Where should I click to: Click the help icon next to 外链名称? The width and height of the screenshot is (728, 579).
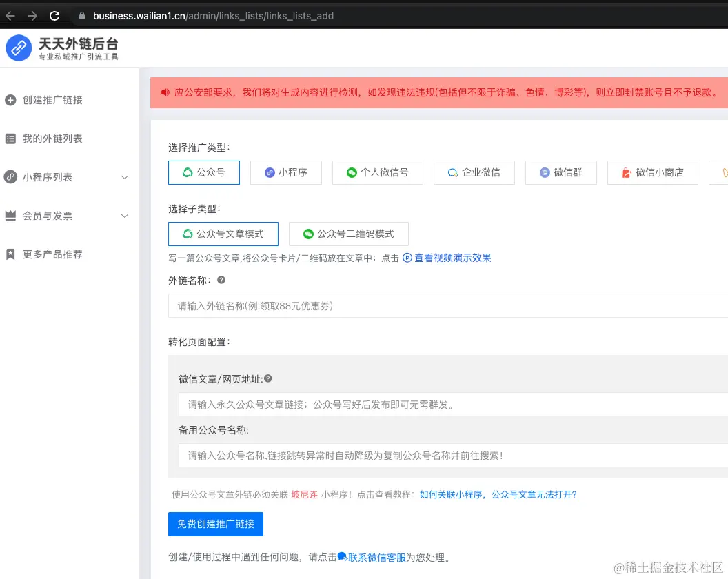tap(221, 280)
